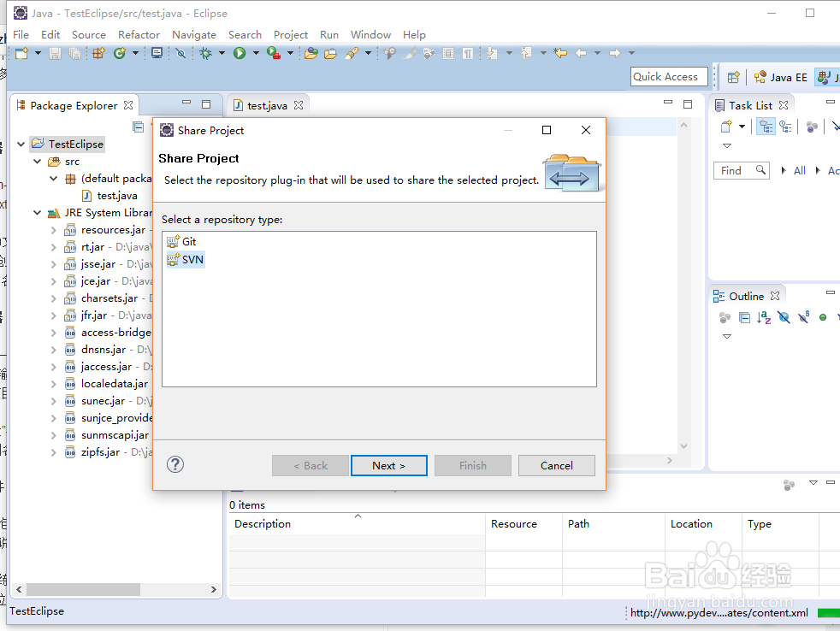The image size is (840, 631).
Task: Open the Window menu
Action: click(370, 35)
